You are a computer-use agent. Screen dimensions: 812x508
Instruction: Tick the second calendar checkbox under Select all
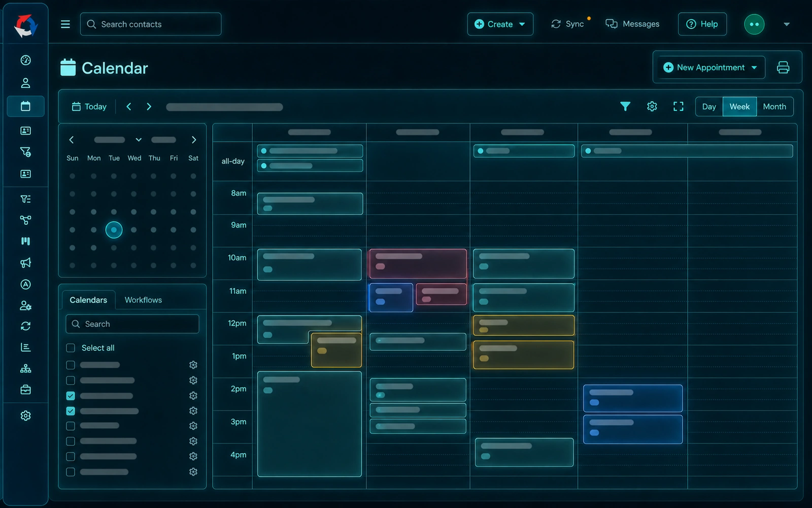(x=71, y=380)
